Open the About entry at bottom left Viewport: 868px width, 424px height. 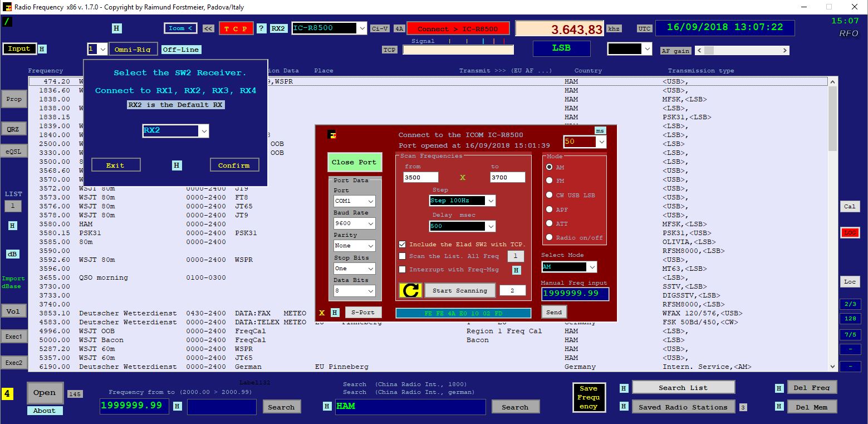tap(45, 410)
